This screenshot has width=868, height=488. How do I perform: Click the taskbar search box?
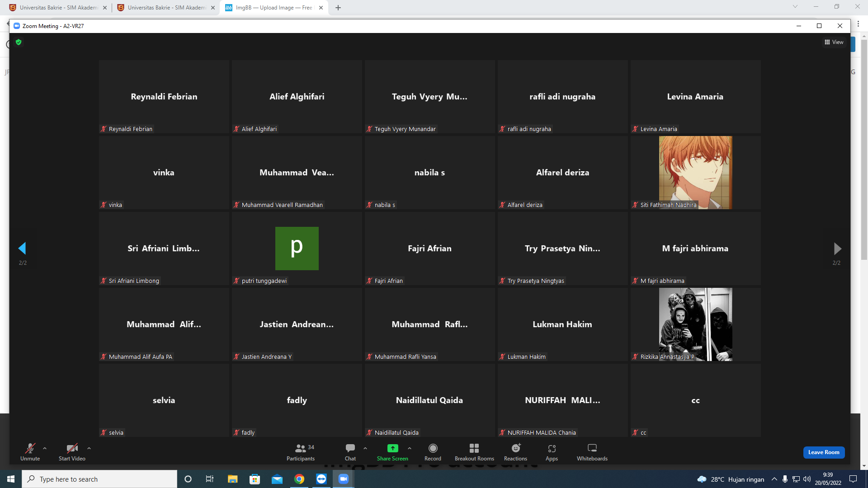99,479
